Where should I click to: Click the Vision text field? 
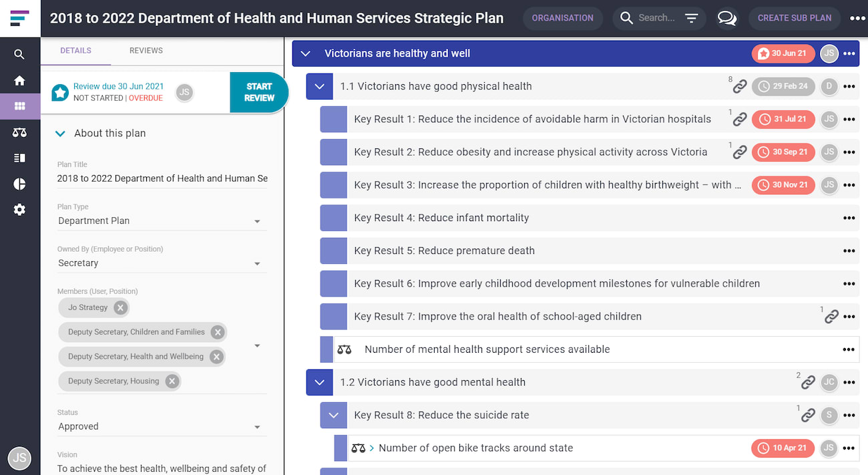point(162,468)
